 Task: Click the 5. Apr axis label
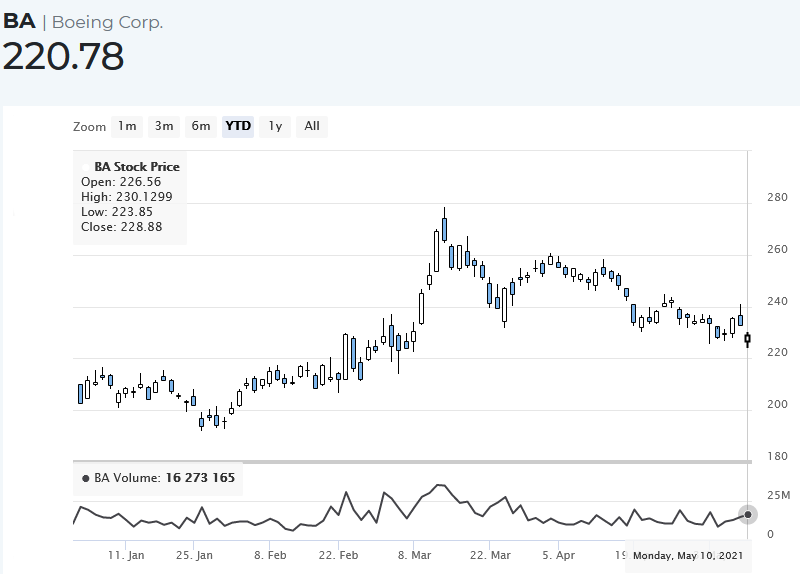(x=558, y=554)
